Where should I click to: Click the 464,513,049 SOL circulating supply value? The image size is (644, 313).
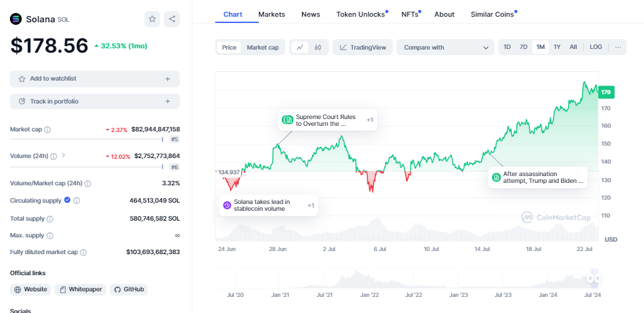154,201
